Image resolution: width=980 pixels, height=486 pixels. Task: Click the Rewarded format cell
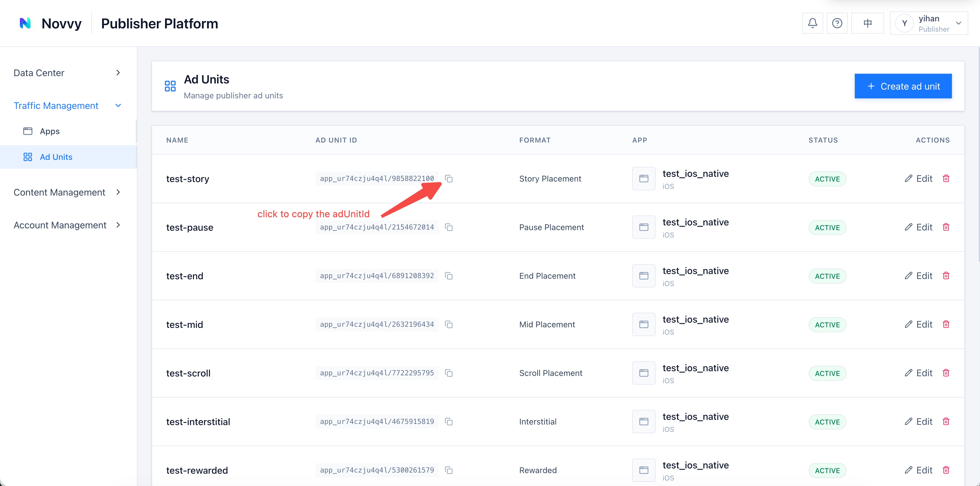click(x=538, y=470)
